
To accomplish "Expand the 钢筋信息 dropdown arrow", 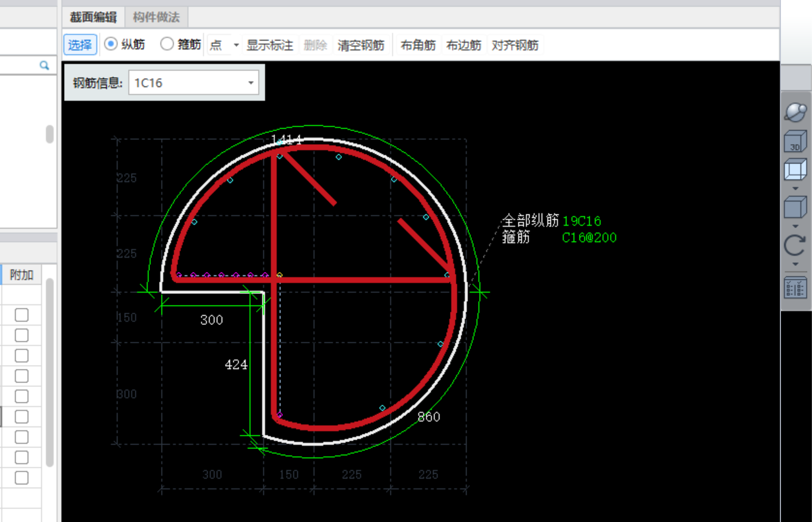I will (x=250, y=83).
